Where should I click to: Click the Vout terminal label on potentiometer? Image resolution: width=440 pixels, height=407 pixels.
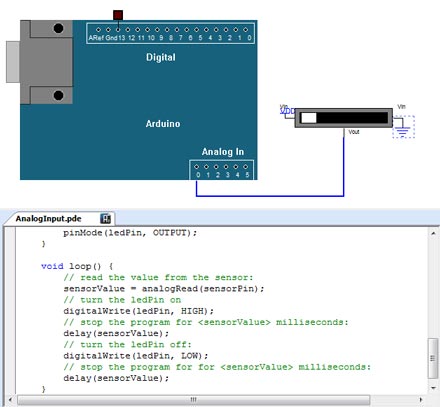(354, 132)
